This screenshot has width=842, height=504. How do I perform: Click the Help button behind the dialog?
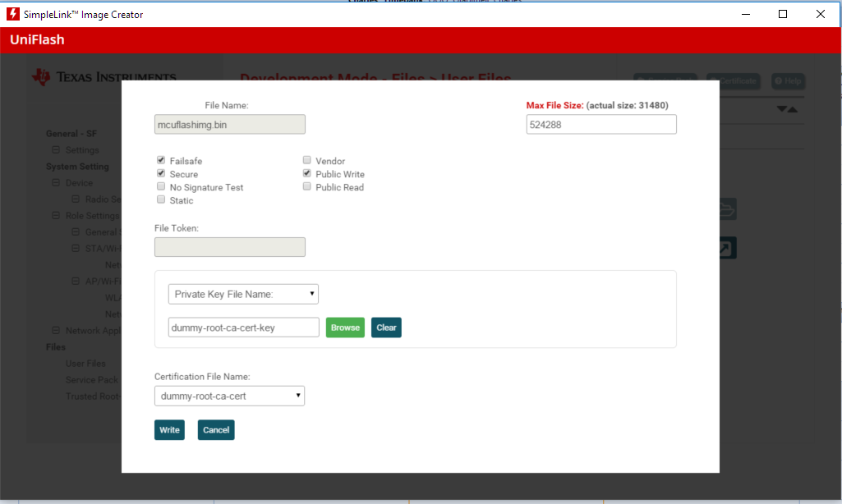(788, 81)
